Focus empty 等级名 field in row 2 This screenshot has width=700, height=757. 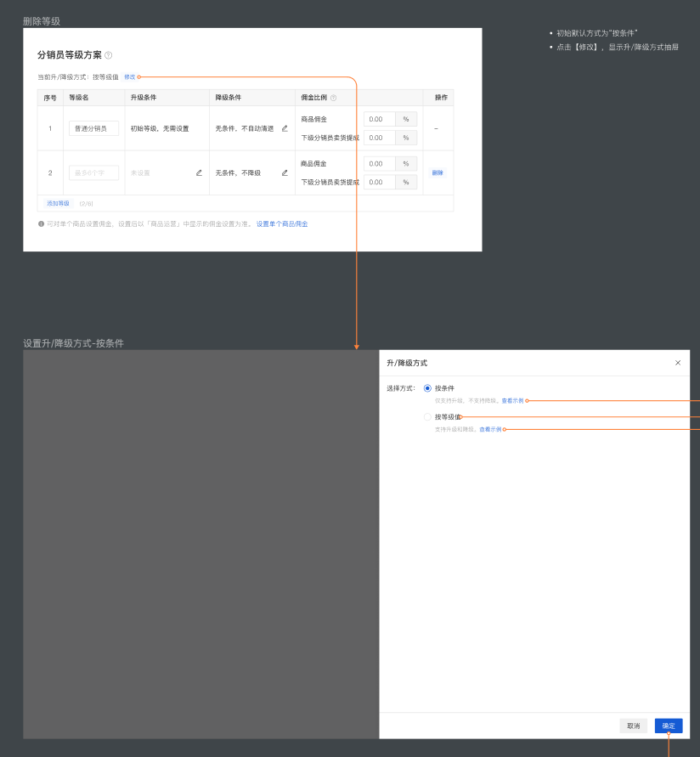(93, 172)
